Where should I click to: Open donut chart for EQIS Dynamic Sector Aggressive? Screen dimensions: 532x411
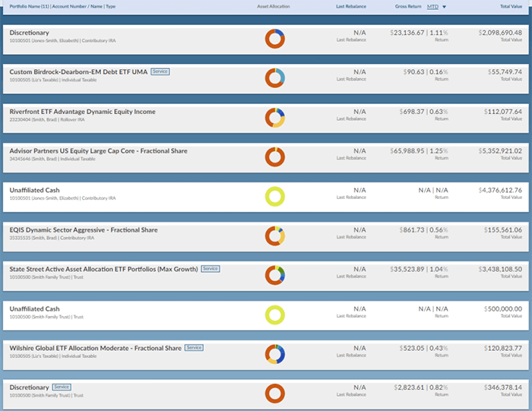[275, 236]
